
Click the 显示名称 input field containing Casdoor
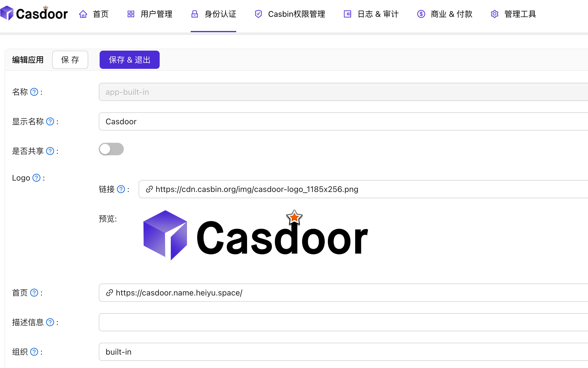point(342,121)
